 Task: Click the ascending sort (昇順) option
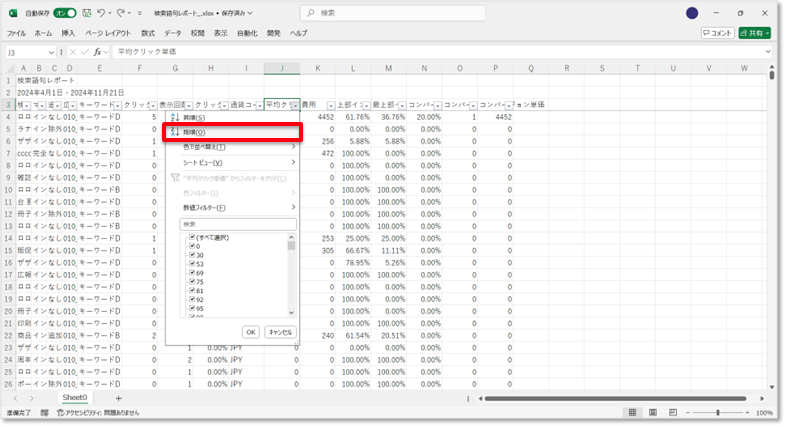(x=196, y=118)
